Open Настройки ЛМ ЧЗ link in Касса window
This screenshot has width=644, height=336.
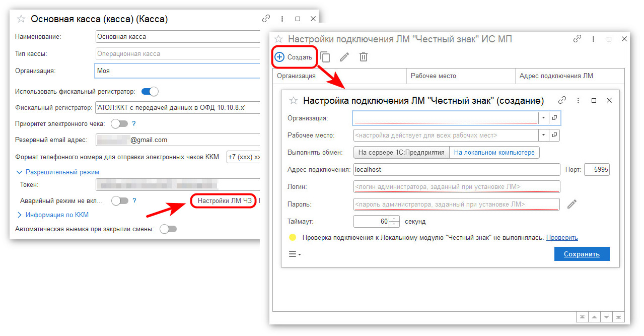point(224,200)
